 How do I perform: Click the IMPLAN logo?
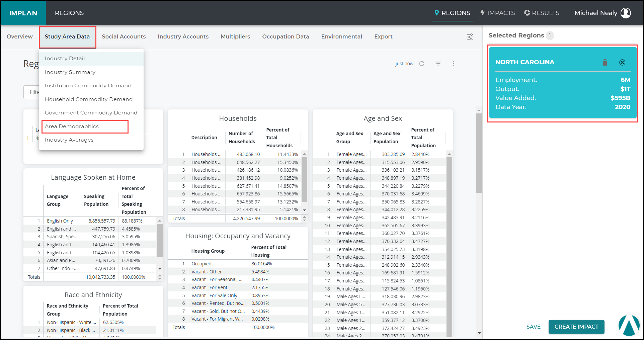point(23,13)
